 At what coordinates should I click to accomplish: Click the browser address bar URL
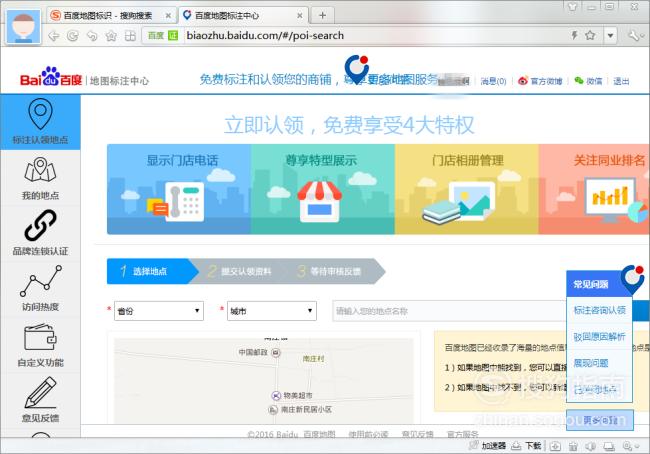pos(265,36)
